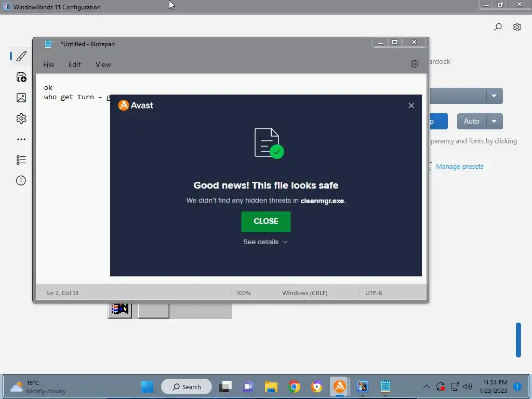
Task: Switch to Avast from the taskbar
Action: (340, 386)
